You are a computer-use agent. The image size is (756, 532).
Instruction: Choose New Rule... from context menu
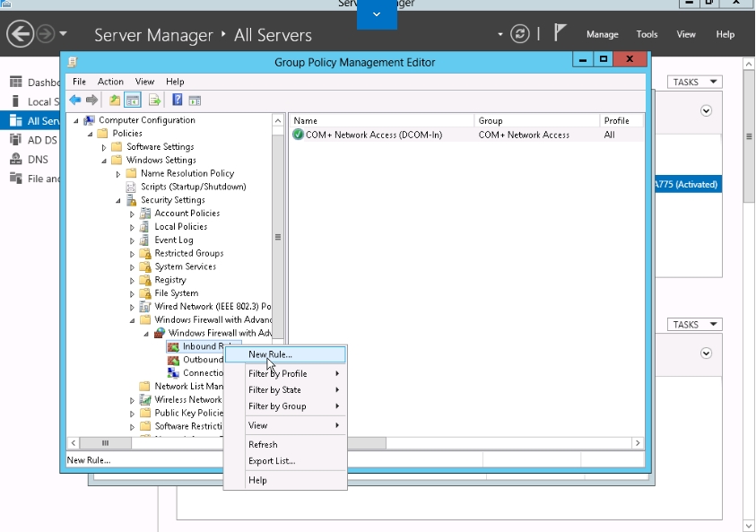[270, 354]
